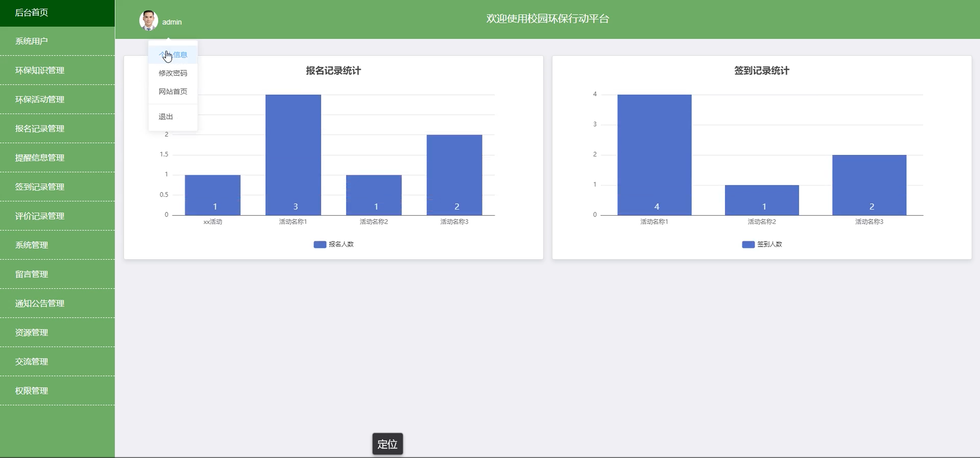The height and width of the screenshot is (458, 980).
Task: Open 网站首页 from the user menu
Action: pyautogui.click(x=173, y=92)
